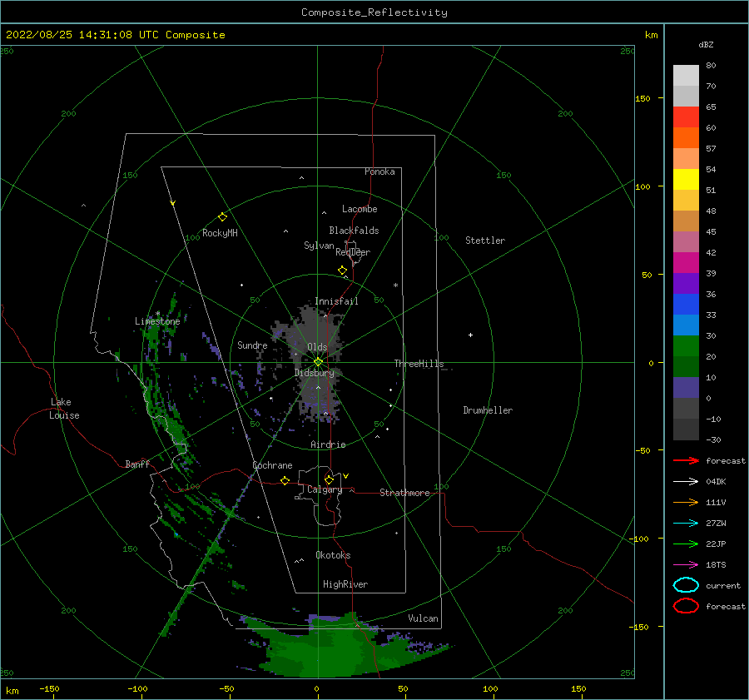Select the orange 111V arrow icon
749x700 pixels.
tap(686, 502)
